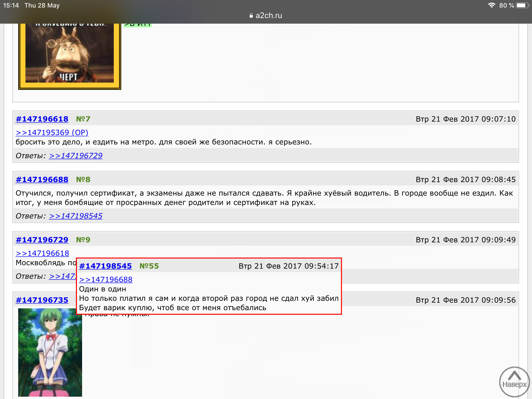
Task: Tap post number №8 label
Action: tap(83, 179)
